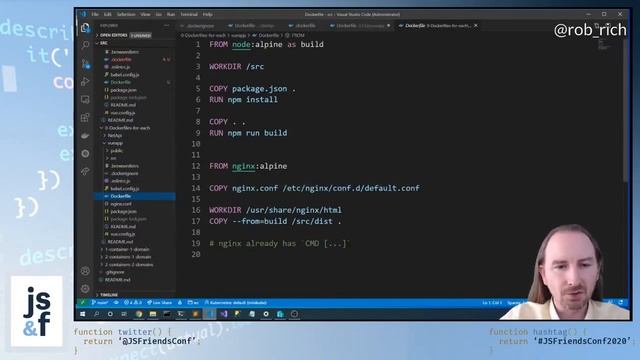Open the Explorer view in activity bar
This screenshot has width=640, height=360.
[x=85, y=28]
